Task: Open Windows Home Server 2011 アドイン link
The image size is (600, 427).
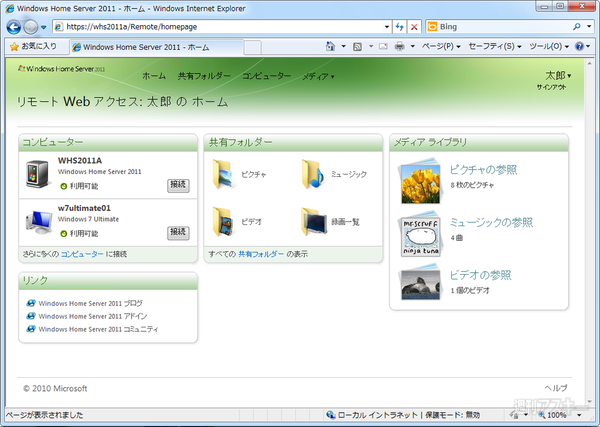Action: pos(93,316)
